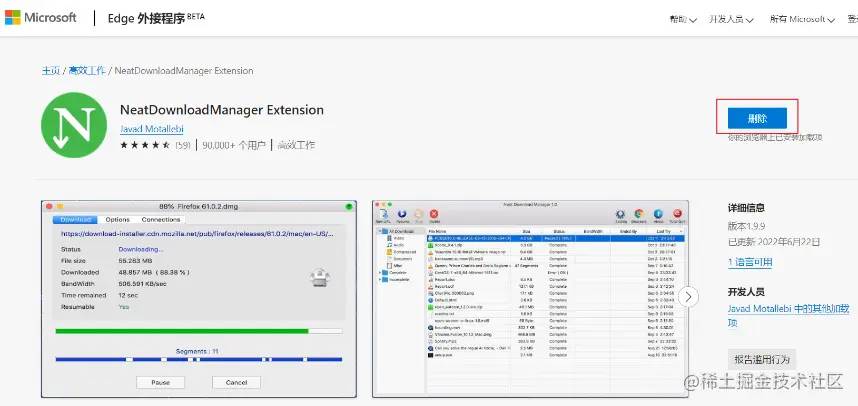
Task: Open the Edge 外接程序 home title
Action: click(156, 18)
